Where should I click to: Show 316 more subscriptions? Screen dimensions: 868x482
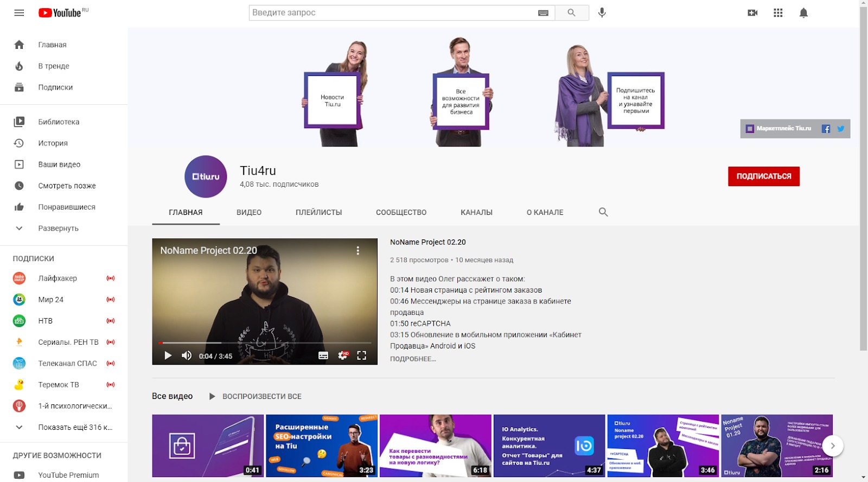pos(75,427)
